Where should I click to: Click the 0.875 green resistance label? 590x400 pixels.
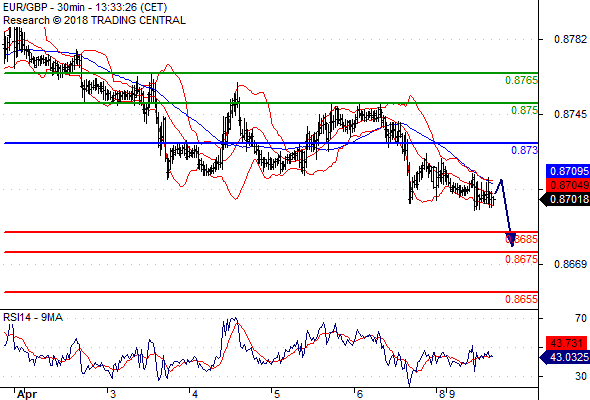[x=525, y=110]
